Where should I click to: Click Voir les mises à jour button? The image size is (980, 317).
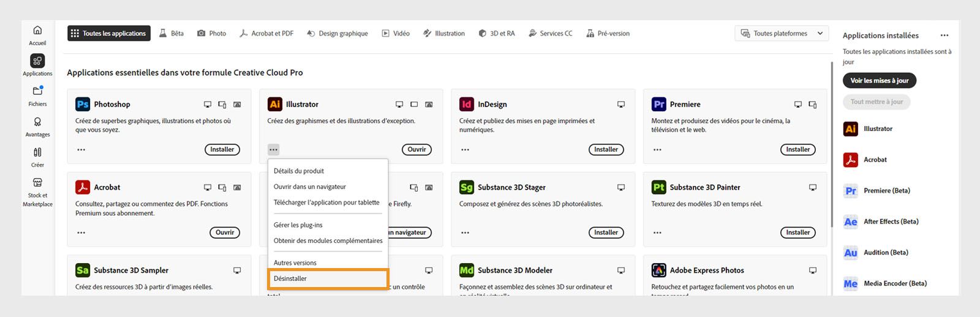tap(880, 81)
